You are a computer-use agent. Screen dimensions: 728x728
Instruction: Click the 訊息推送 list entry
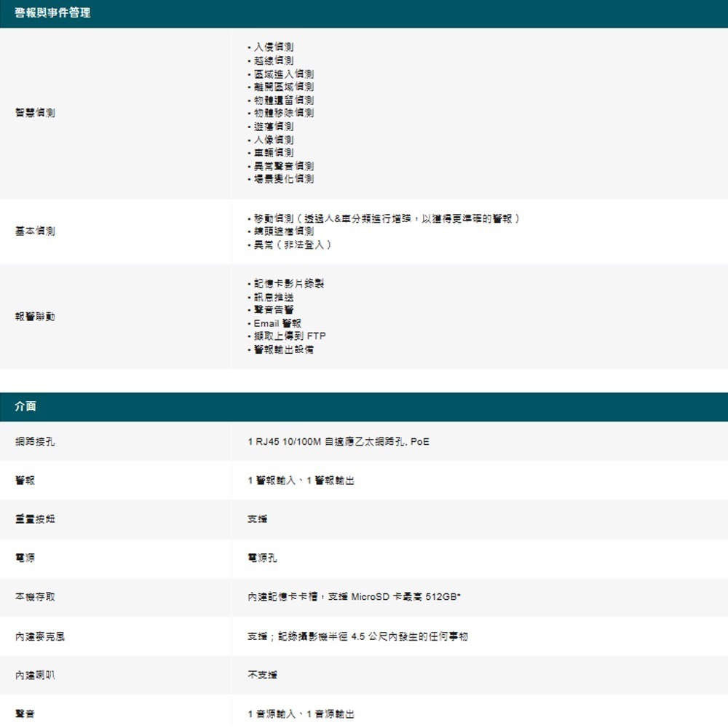pos(274,297)
